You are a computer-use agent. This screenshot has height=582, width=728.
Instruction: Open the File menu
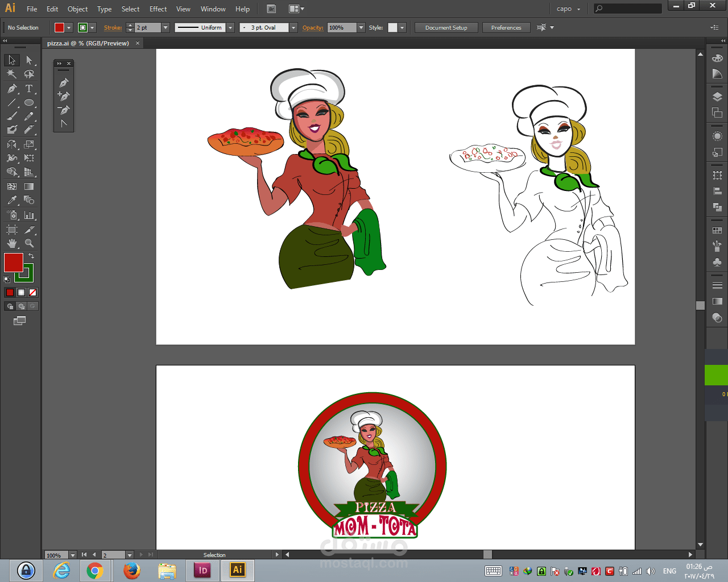pyautogui.click(x=32, y=9)
